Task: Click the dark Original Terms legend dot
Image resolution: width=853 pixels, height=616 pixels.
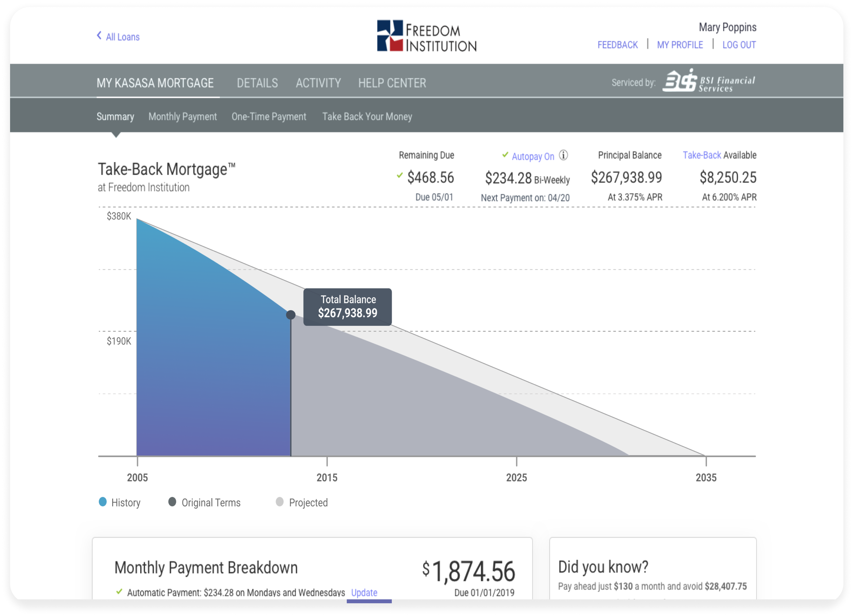Action: 172,502
